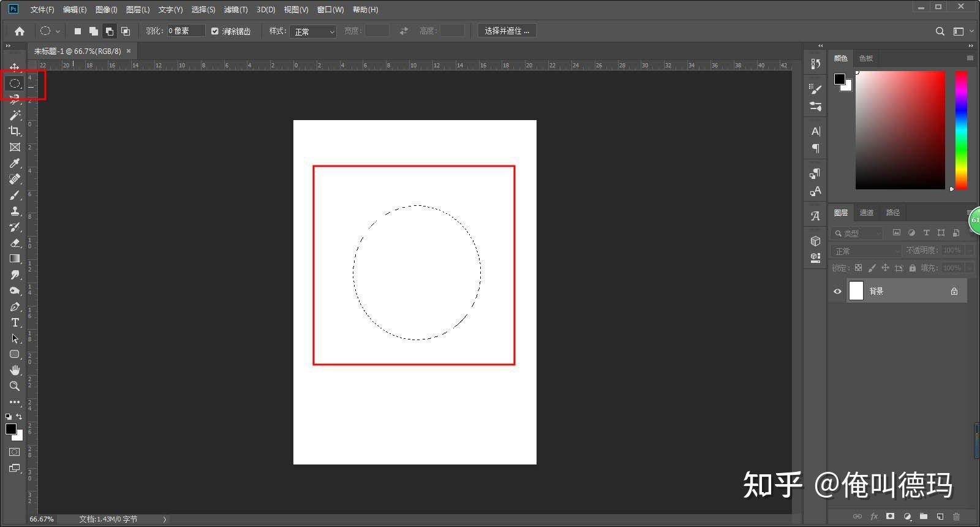Select the History Brush tool
This screenshot has width=980, height=527.
pyautogui.click(x=15, y=227)
